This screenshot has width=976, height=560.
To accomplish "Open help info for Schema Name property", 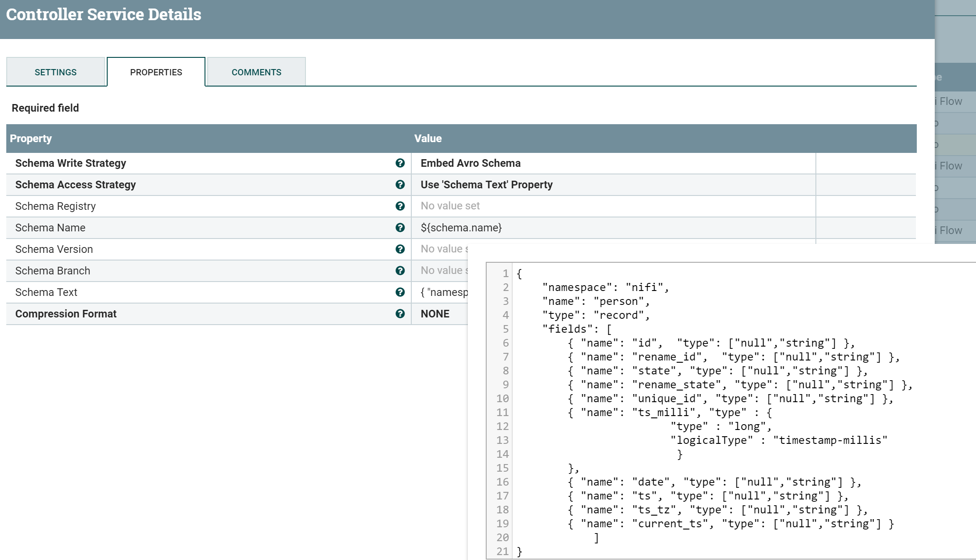I will tap(400, 228).
